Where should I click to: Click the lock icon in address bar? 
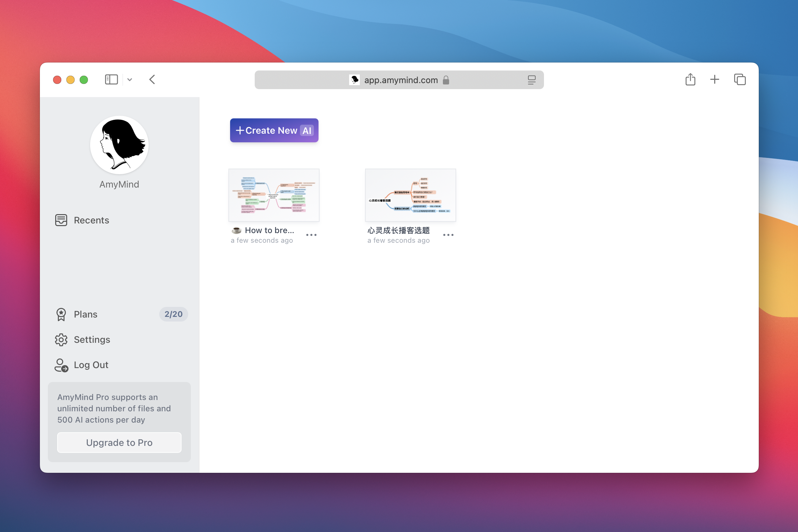(x=446, y=80)
